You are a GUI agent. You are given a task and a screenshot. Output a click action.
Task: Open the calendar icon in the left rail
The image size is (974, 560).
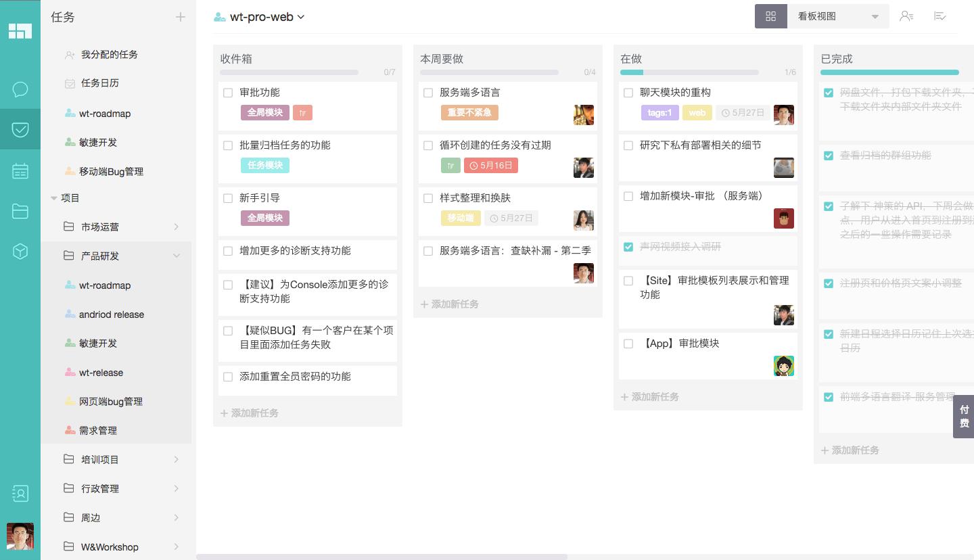coord(20,170)
